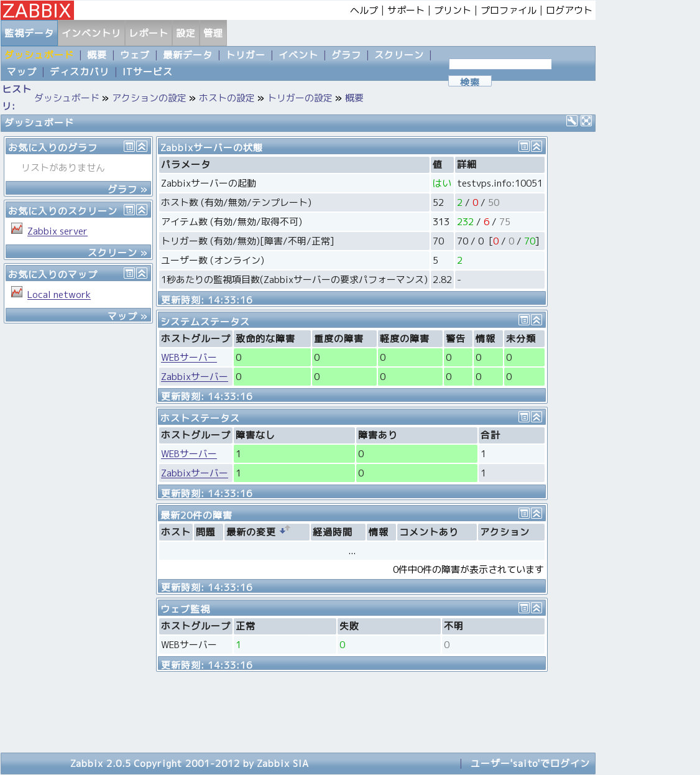
Task: Open Zabbixサーバー in the ホストステータス table
Action: 195,473
